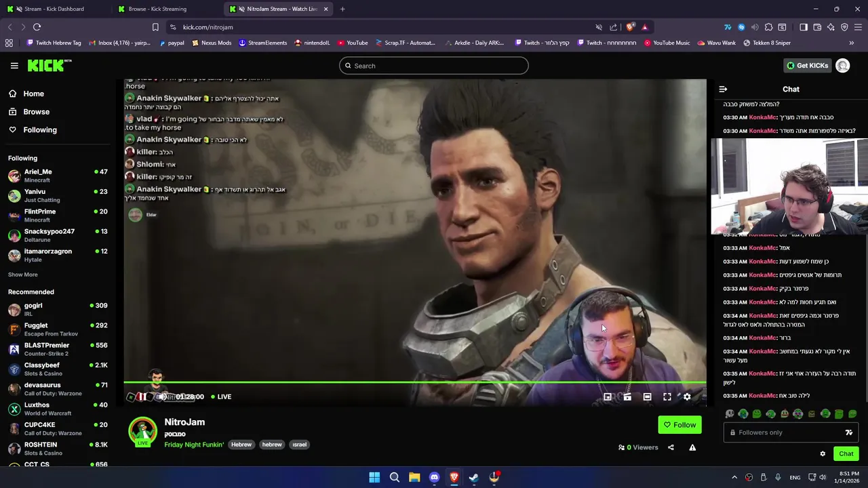
Task: Open Classybeef Slots & Casino stream
Action: point(58,369)
